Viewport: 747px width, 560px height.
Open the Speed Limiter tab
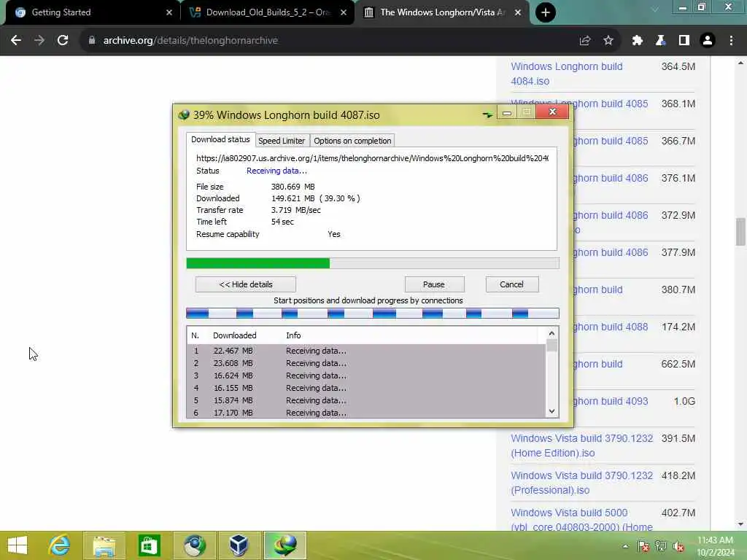point(282,141)
